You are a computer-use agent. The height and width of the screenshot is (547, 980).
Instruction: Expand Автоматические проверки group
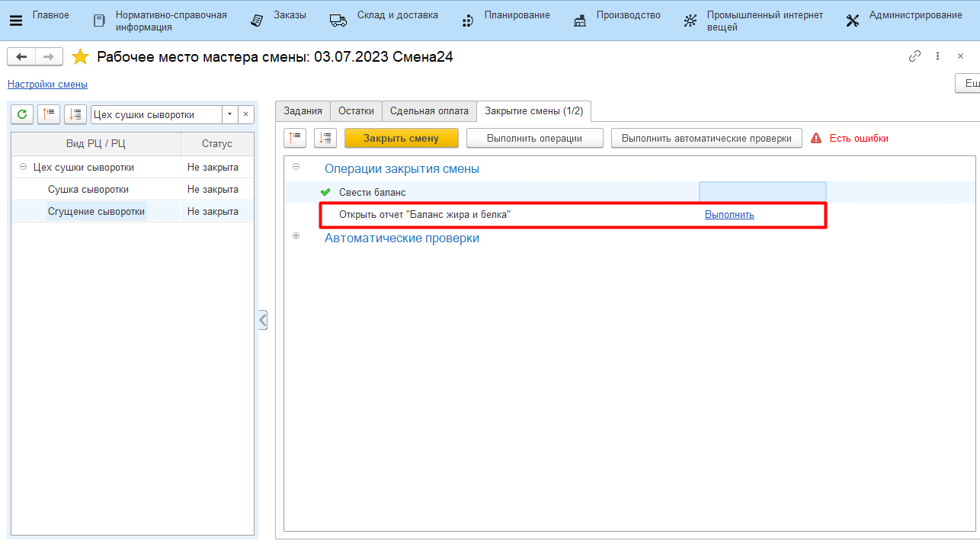[296, 236]
